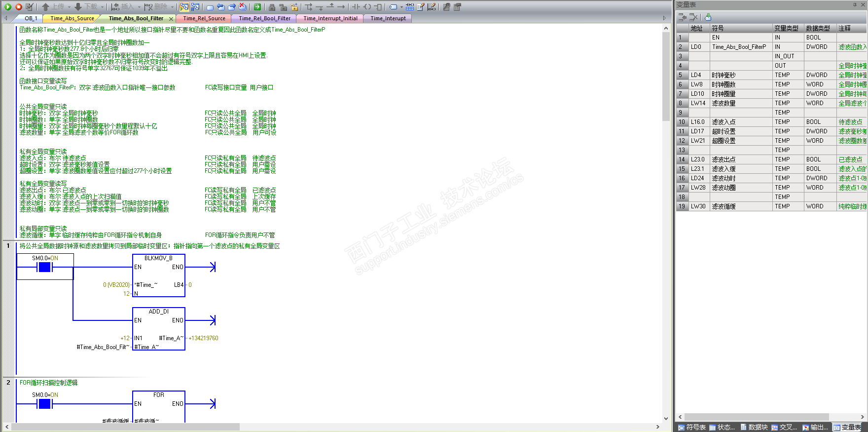Click the 插入 insert button

tap(123, 7)
